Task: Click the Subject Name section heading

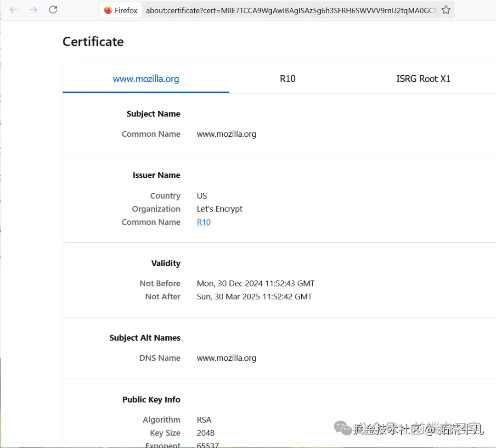Action: 153,114
